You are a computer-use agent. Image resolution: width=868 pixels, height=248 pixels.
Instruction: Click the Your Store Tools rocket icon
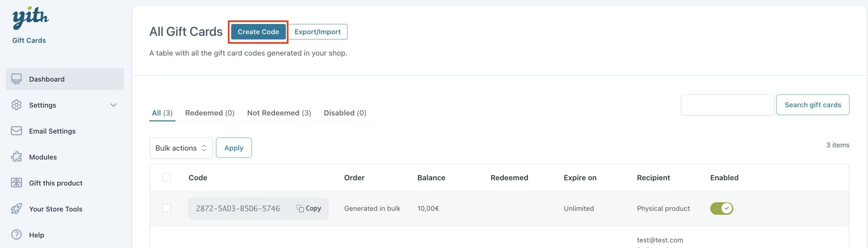16,209
